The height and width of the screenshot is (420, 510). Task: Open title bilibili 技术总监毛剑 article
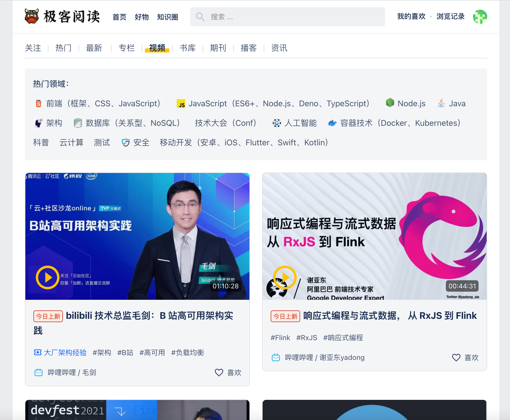133,323
